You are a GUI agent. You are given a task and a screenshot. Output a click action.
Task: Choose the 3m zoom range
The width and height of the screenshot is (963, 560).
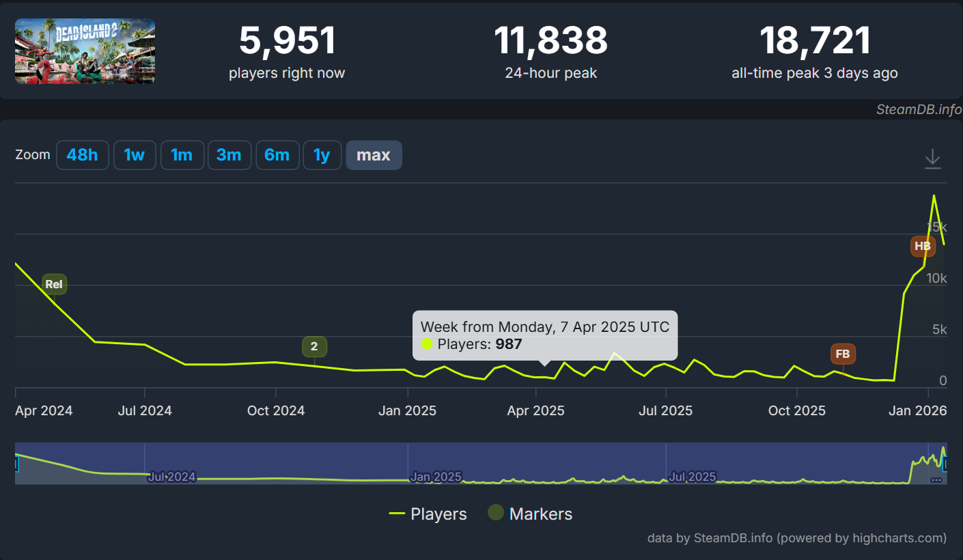(x=229, y=155)
